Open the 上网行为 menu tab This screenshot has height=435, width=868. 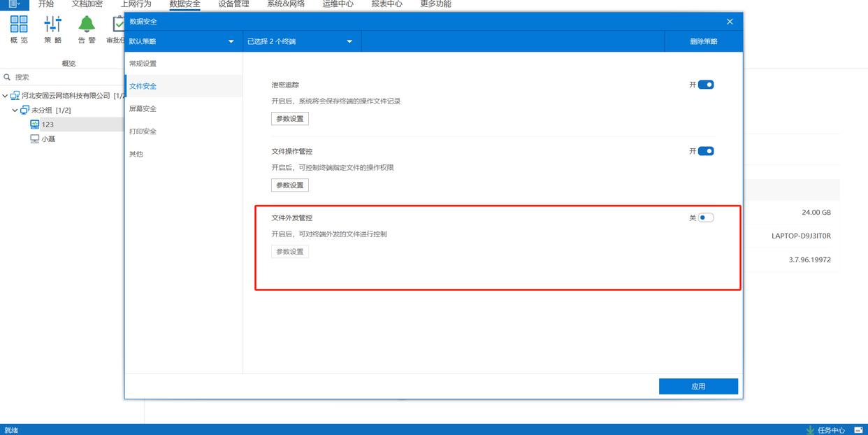[136, 4]
